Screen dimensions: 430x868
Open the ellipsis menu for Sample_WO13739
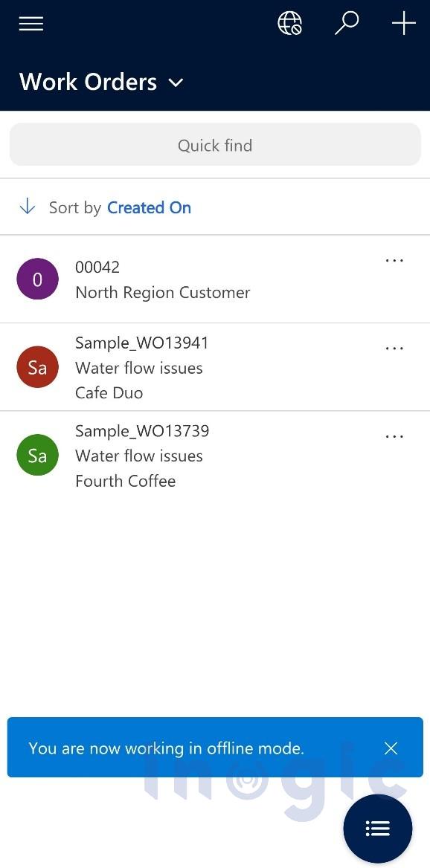coord(394,436)
